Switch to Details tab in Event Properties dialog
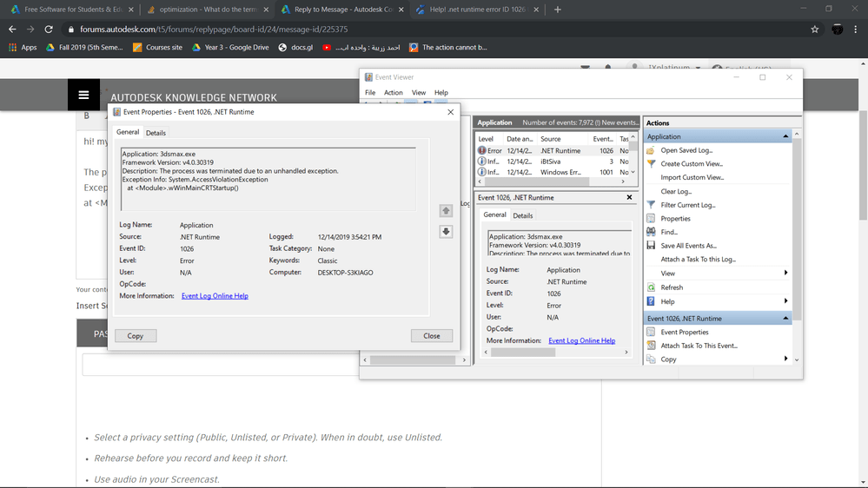This screenshot has width=868, height=488. 156,133
